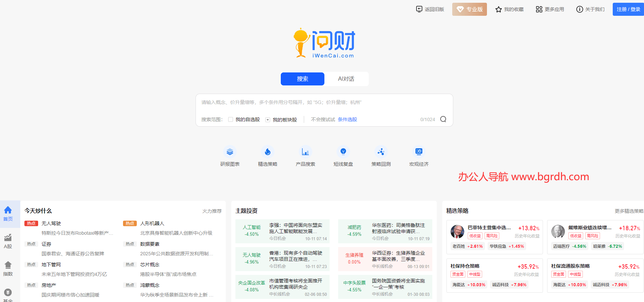Open the 精选策略 flame icon
Viewport: 644px width, 302px height.
pyautogui.click(x=268, y=152)
